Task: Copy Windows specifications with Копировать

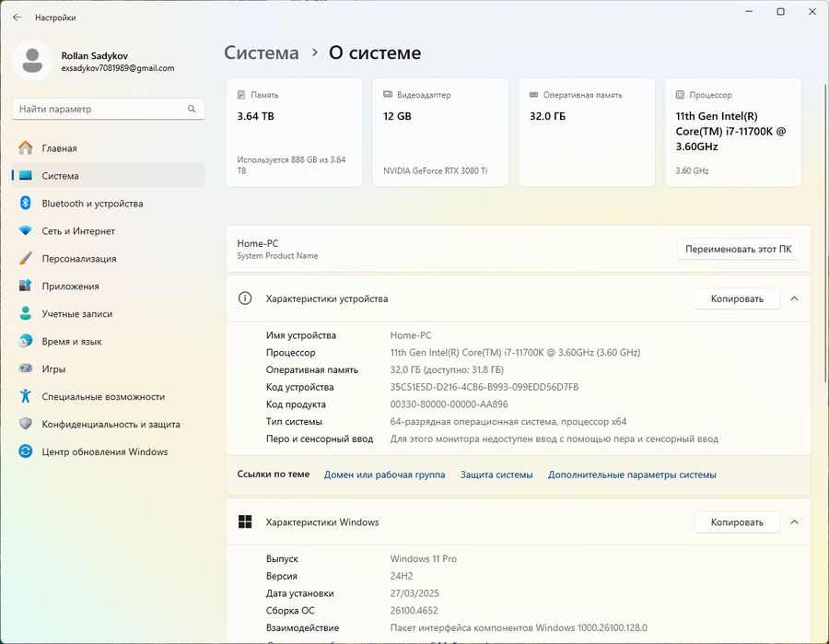Action: coord(737,522)
